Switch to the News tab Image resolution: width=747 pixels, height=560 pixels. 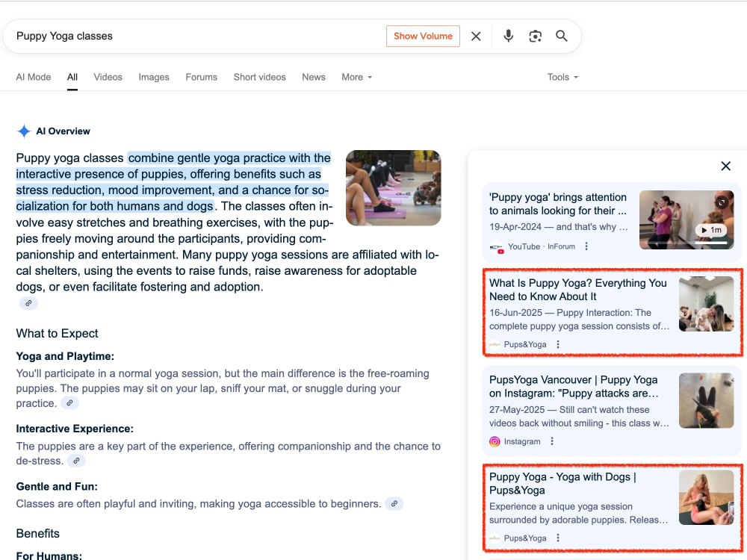point(314,77)
